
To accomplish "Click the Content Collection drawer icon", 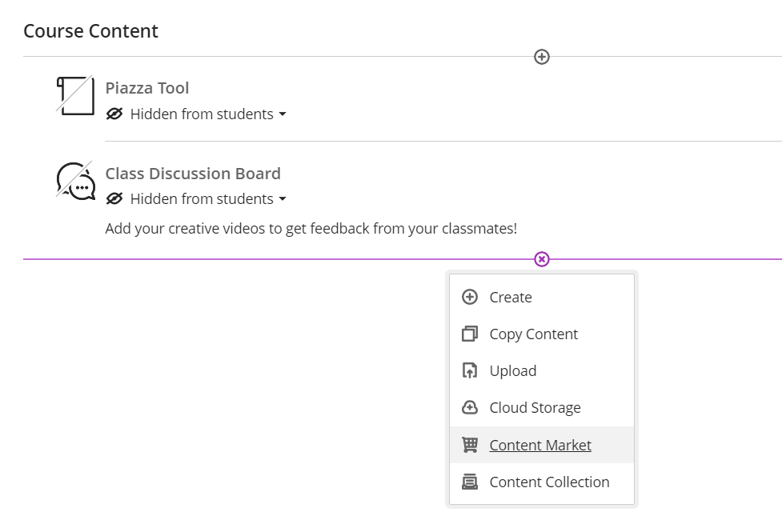I will click(470, 482).
